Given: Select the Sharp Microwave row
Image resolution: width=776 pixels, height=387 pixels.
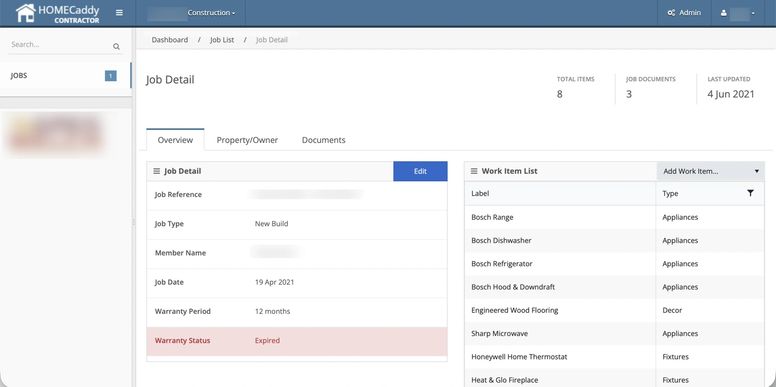Looking at the screenshot, I should 614,334.
